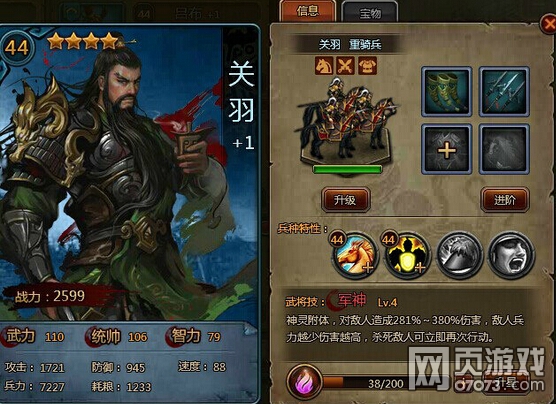The image size is (556, 404).
Task: Click the cavalry horse type icon
Action: click(324, 66)
